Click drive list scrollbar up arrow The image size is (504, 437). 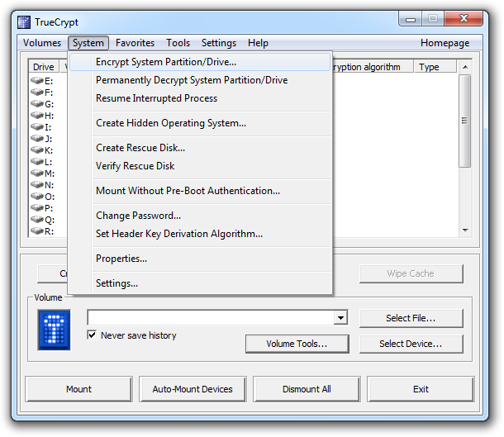pyautogui.click(x=465, y=67)
